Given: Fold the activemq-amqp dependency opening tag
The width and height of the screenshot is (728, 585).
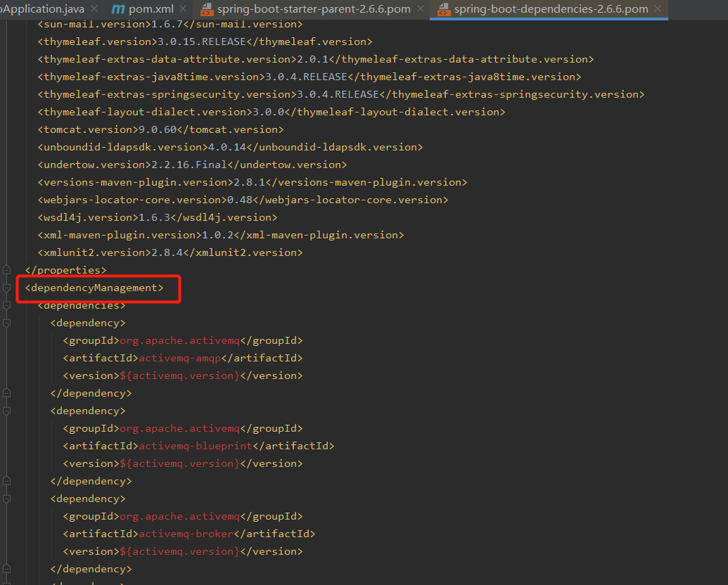Looking at the screenshot, I should click(x=6, y=323).
